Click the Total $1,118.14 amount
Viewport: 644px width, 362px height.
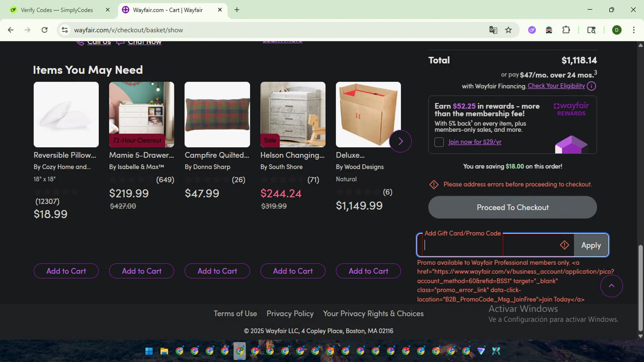pyautogui.click(x=579, y=61)
